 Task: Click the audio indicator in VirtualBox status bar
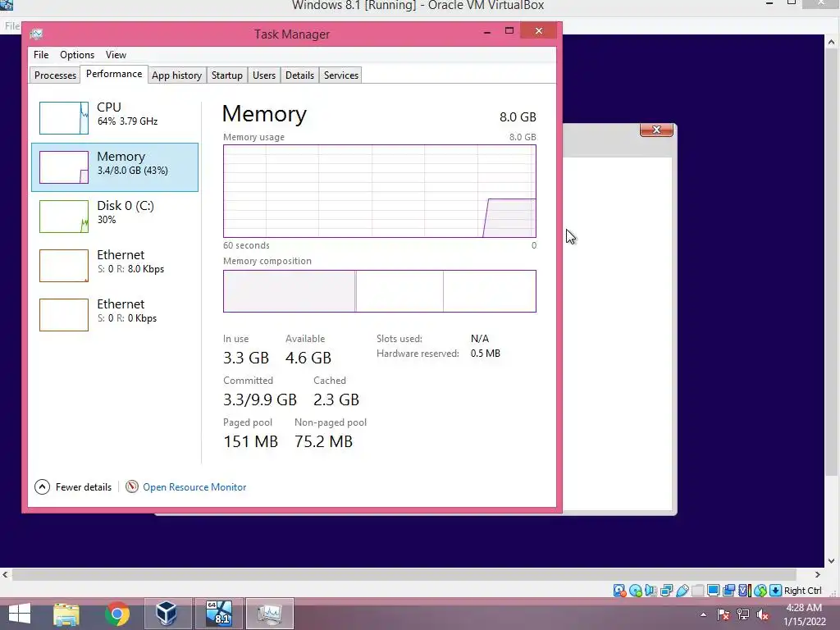tap(651, 591)
